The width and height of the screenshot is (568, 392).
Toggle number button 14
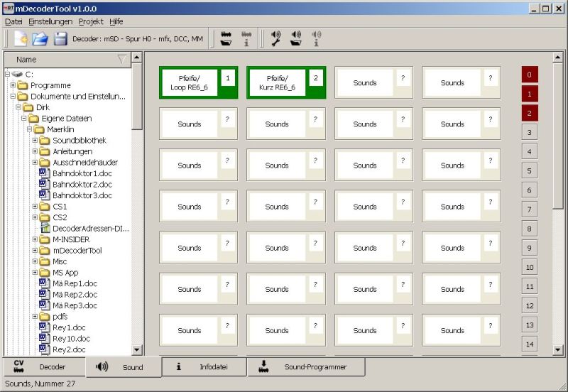point(529,344)
